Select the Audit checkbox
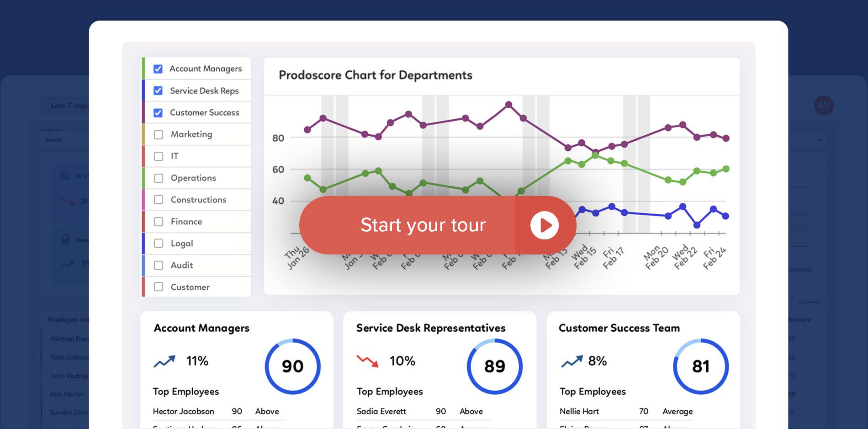 click(x=159, y=265)
